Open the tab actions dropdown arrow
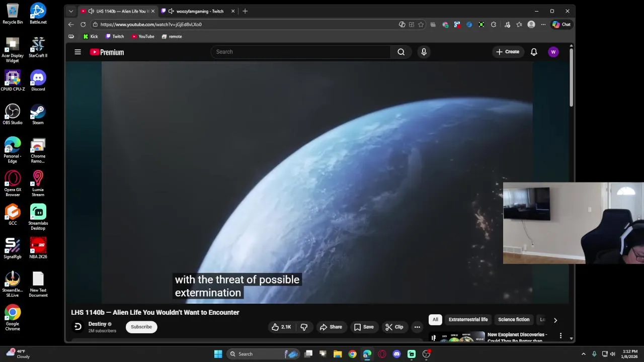This screenshot has width=644, height=362. coord(71,11)
